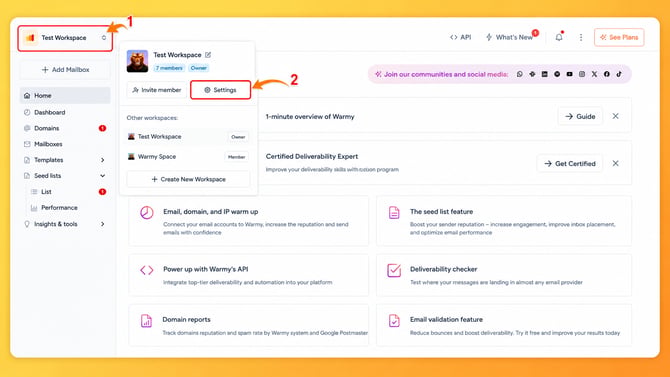The image size is (670, 377).
Task: Open Performance under Seed lists
Action: pyautogui.click(x=59, y=208)
